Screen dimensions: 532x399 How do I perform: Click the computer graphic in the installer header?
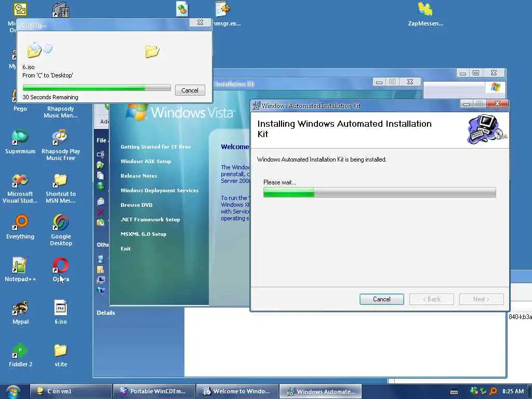(487, 129)
